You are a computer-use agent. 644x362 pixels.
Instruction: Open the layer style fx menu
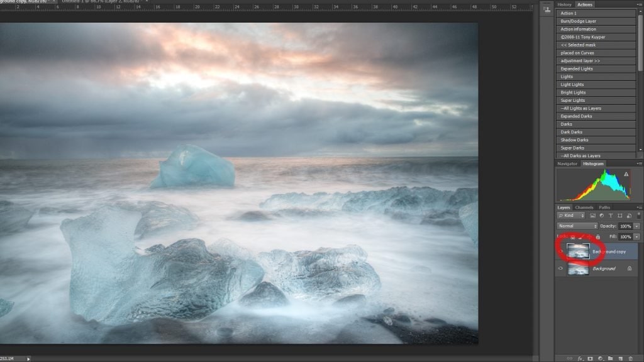click(x=580, y=358)
